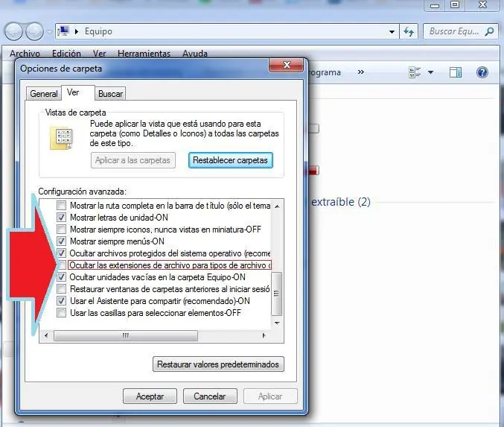504x427 pixels.
Task: Check Ocultar las extensiones de archivo checkbox
Action: tap(62, 265)
